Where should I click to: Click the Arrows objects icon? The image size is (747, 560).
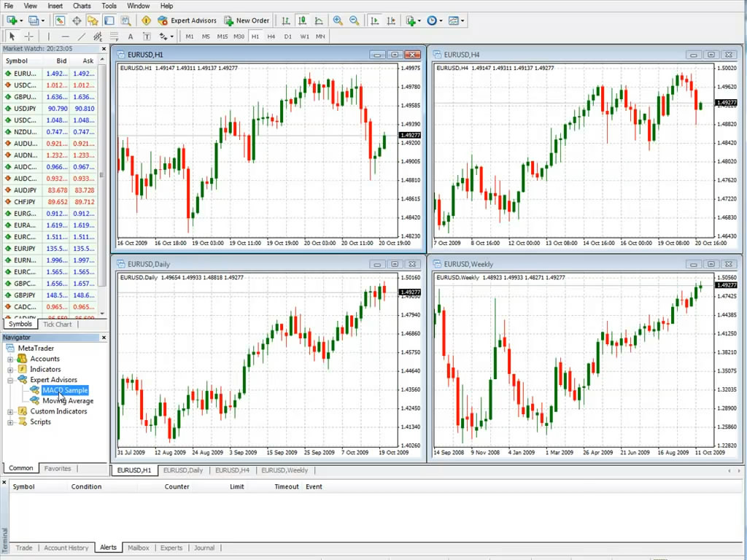click(163, 36)
